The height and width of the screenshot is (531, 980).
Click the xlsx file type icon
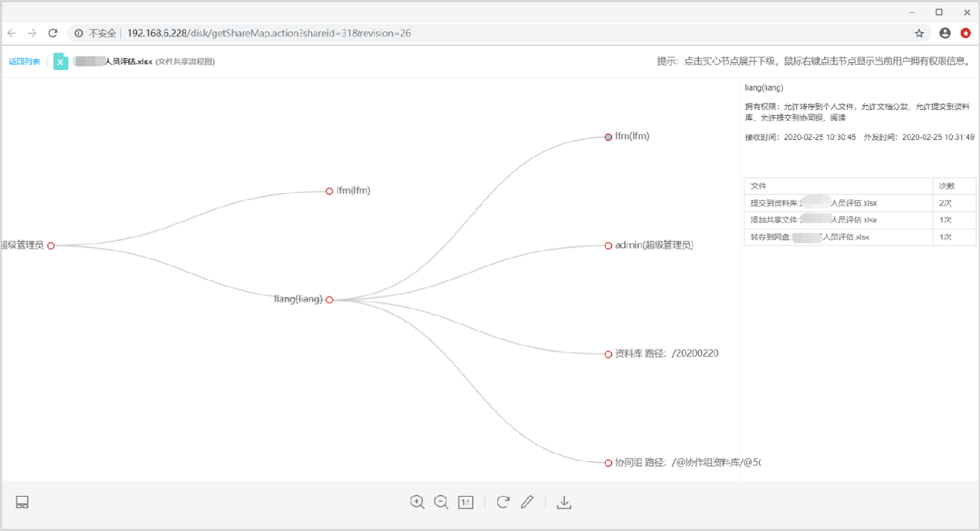(x=61, y=61)
